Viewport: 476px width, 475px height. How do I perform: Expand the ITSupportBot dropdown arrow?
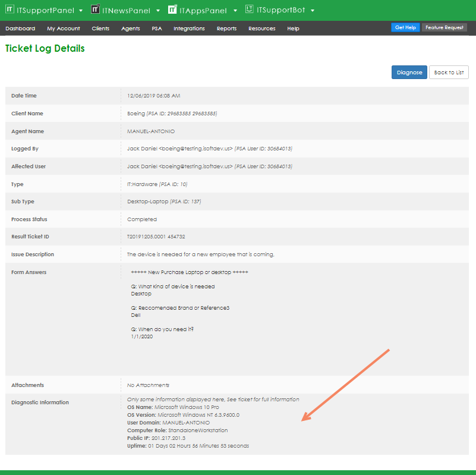point(313,11)
